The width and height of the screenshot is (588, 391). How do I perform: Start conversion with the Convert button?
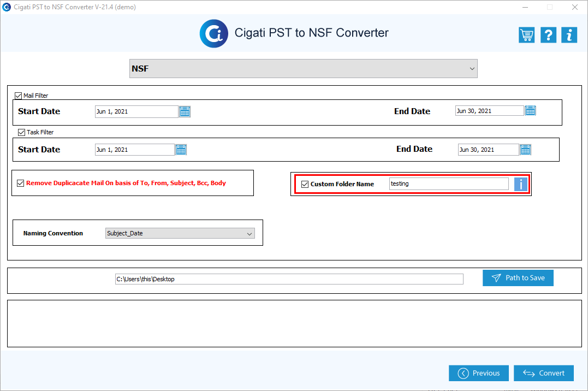(x=544, y=373)
